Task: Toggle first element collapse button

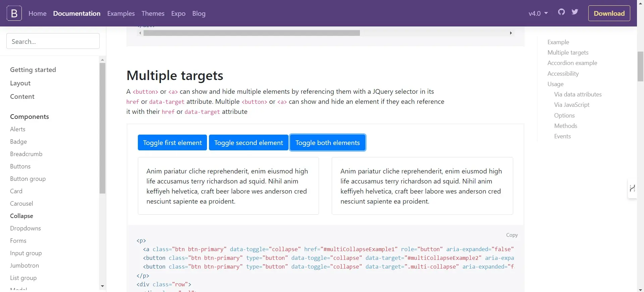Action: tap(172, 143)
